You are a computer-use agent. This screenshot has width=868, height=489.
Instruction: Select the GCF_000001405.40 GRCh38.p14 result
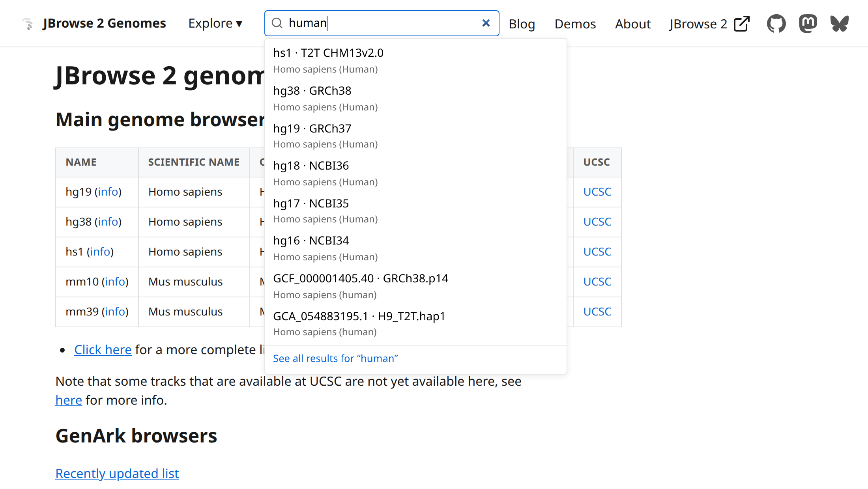pyautogui.click(x=415, y=286)
